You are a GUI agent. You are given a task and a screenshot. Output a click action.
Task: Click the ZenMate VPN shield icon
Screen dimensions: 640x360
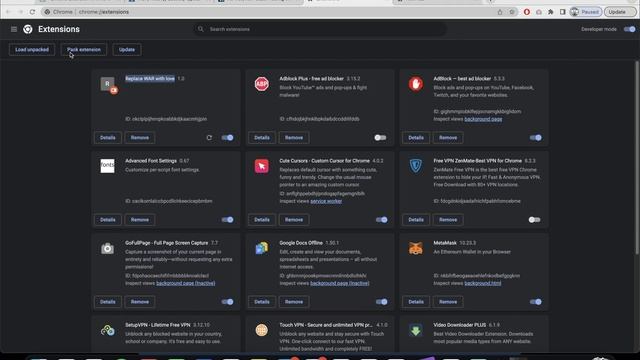(x=416, y=166)
